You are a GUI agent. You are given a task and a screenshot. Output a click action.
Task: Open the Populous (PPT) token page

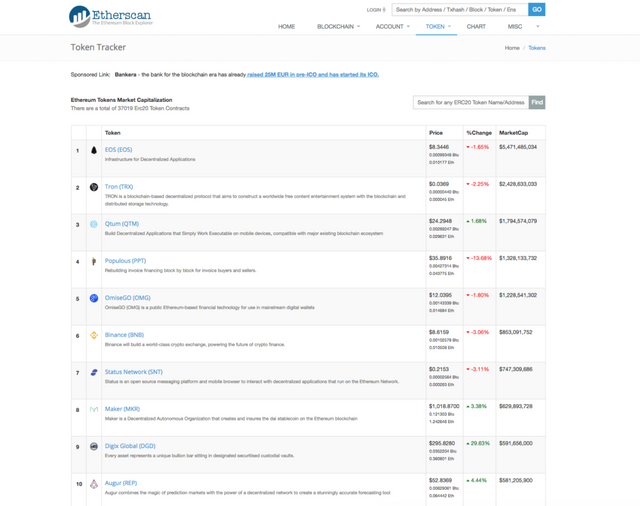pyautogui.click(x=125, y=261)
